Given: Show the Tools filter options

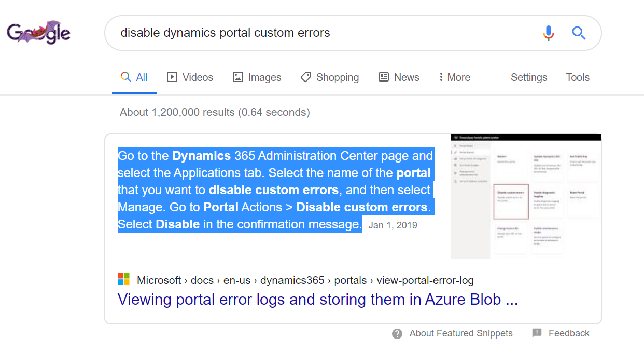Looking at the screenshot, I should [x=577, y=77].
